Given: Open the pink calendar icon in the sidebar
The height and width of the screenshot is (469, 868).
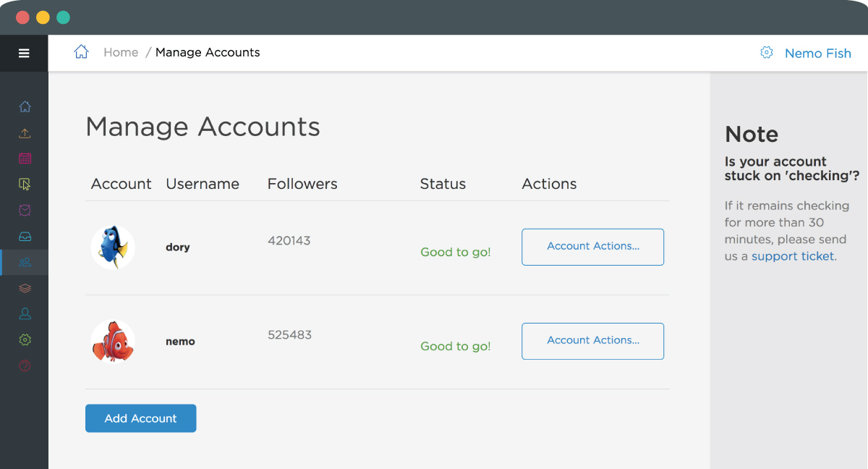Looking at the screenshot, I should pos(25,159).
